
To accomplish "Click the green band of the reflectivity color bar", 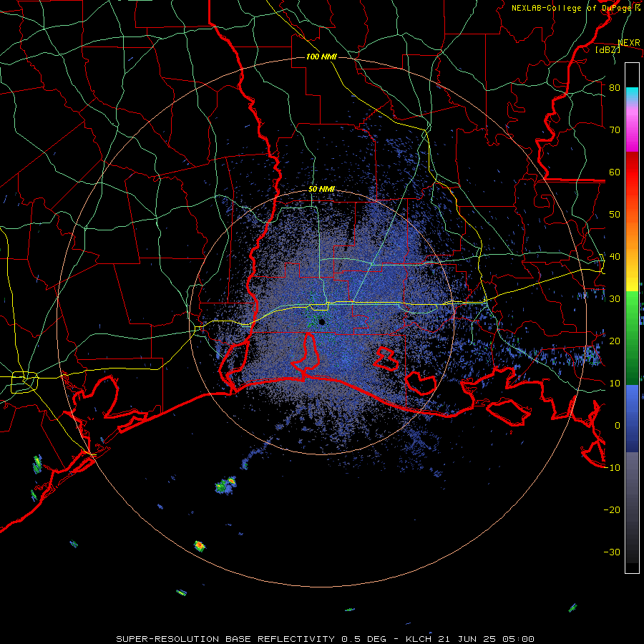I will coord(632,338).
